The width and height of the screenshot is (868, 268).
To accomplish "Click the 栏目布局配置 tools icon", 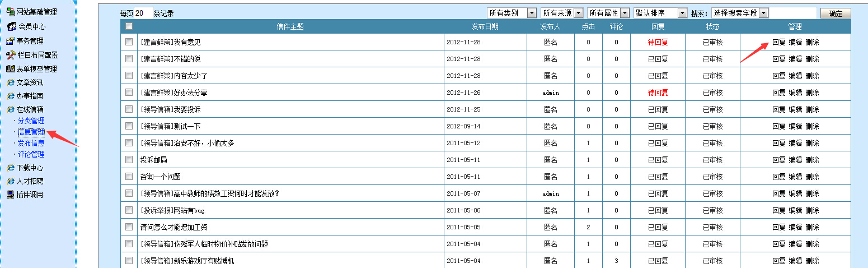I will coord(10,55).
